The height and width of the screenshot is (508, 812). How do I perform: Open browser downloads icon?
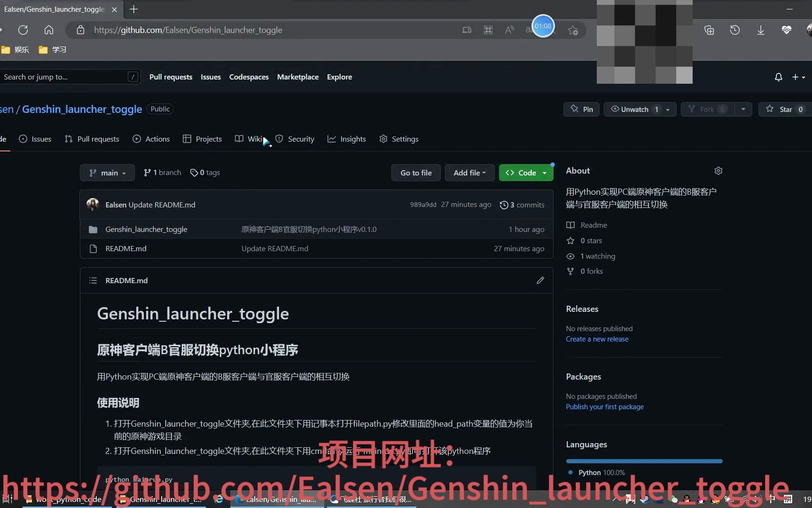click(x=761, y=30)
